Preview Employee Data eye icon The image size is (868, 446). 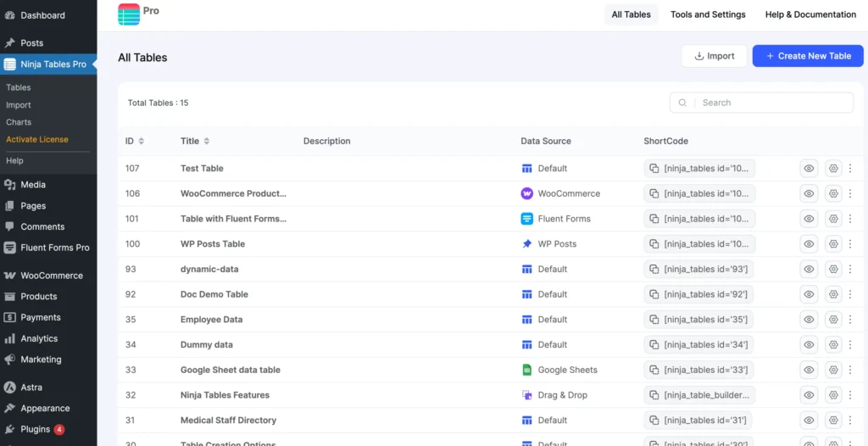809,320
